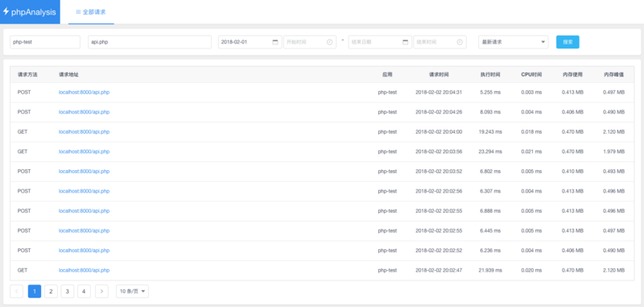Click the clock icon in end time field
This screenshot has height=307, width=644.
point(460,42)
